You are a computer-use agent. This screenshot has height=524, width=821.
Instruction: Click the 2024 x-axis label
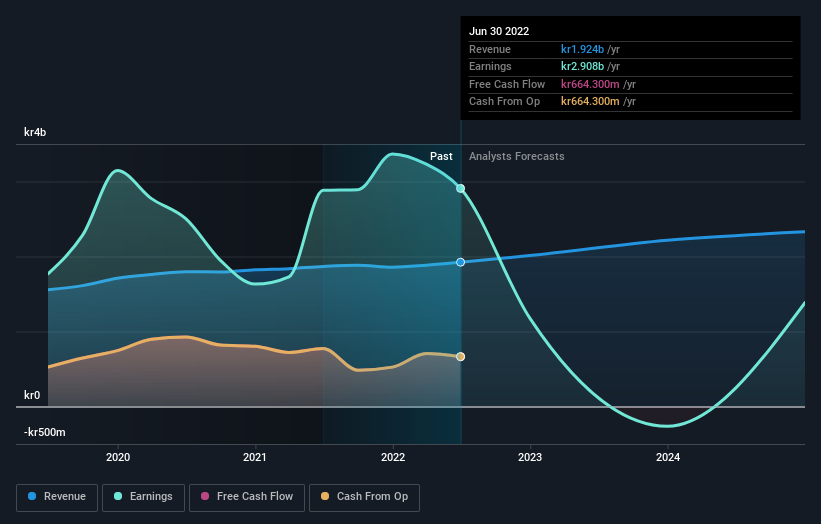[668, 458]
